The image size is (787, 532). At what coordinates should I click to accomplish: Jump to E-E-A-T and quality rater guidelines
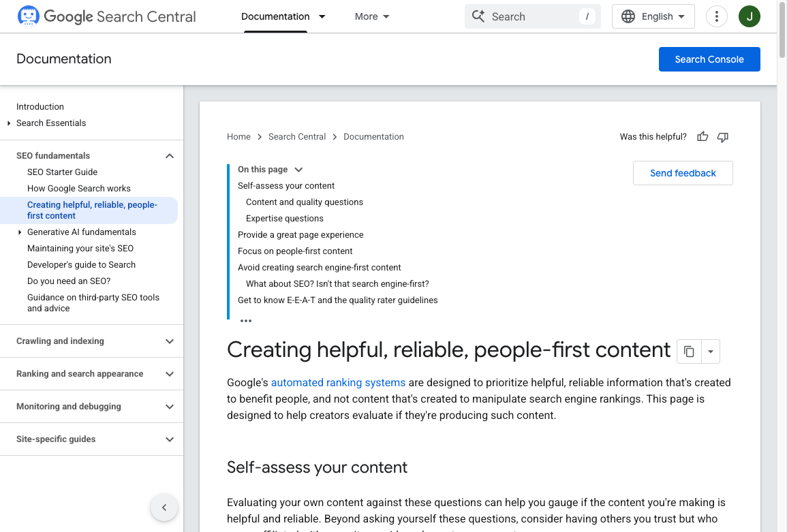coord(338,300)
